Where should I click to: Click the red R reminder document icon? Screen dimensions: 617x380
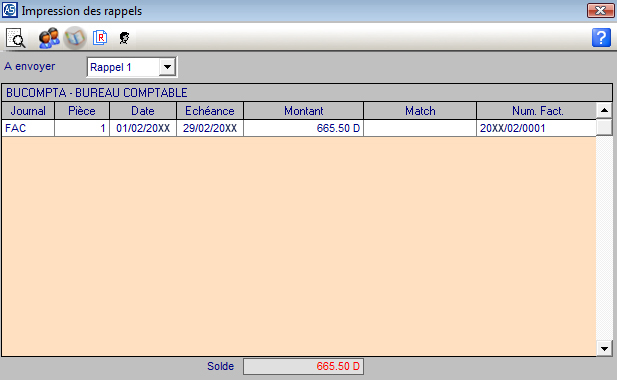[100, 38]
